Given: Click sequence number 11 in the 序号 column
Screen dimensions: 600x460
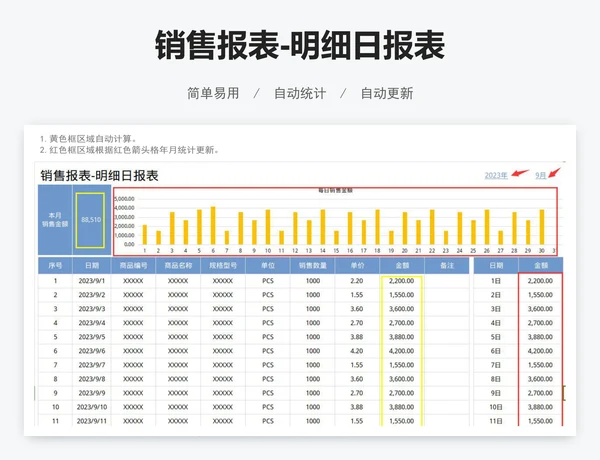Looking at the screenshot, I should (x=55, y=421).
